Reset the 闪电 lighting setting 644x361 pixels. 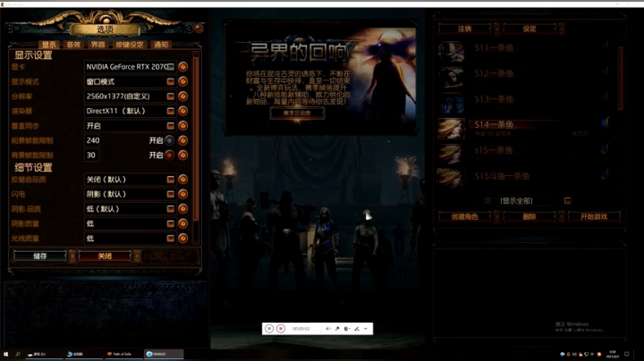[x=183, y=194]
